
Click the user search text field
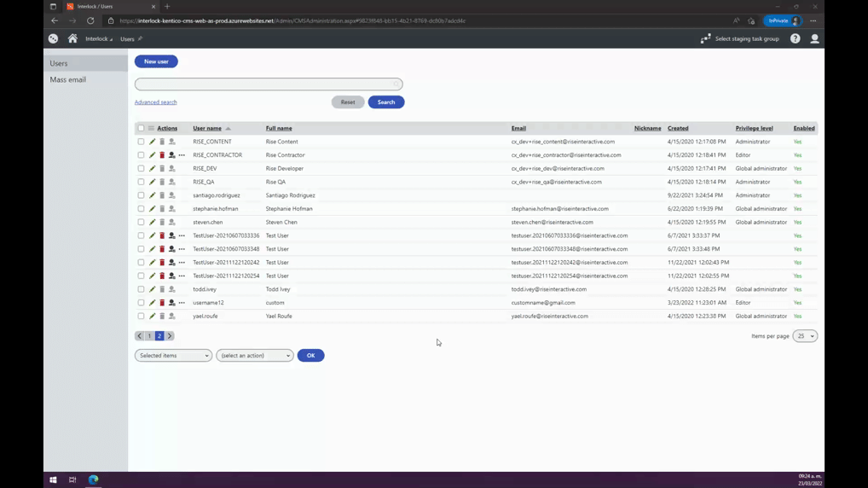click(x=269, y=84)
